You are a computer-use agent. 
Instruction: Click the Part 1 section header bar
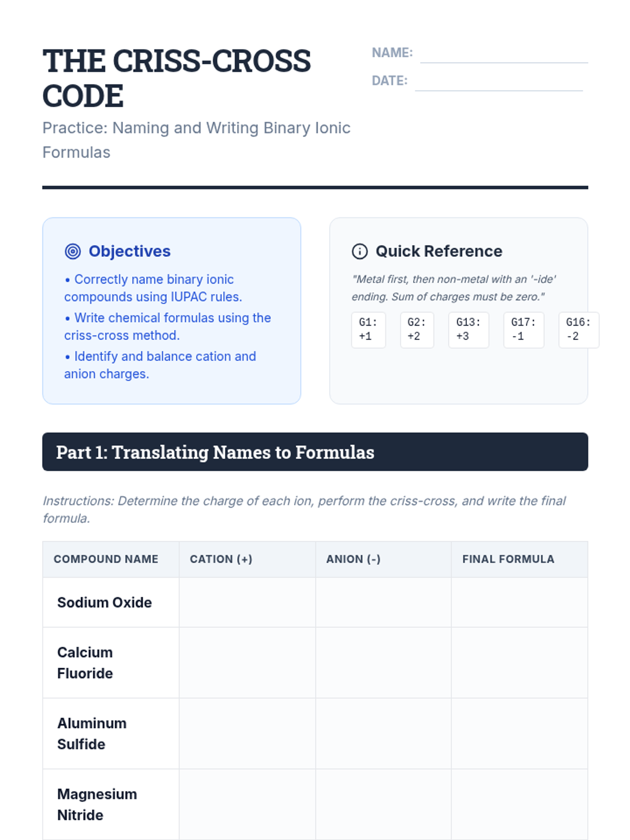pos(315,452)
